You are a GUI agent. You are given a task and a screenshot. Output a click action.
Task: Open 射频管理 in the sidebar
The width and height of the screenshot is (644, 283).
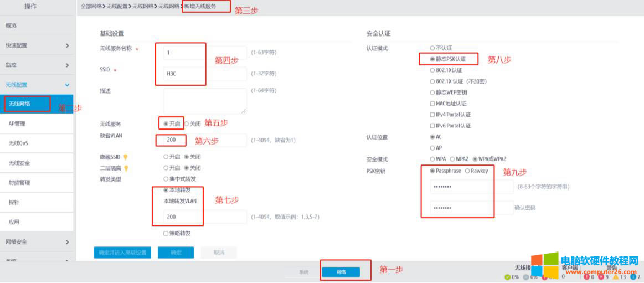point(37,183)
